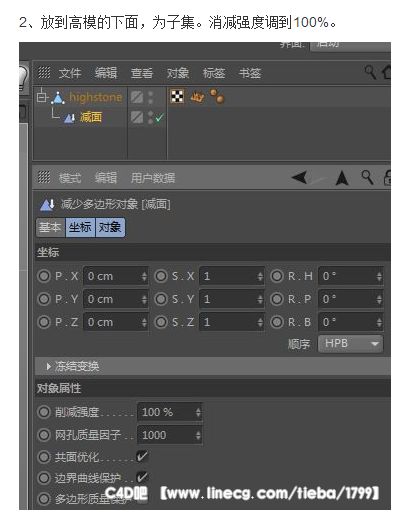Viewport: 405px width, 510px height.
Task: Open the 文件 menu
Action: coord(70,73)
